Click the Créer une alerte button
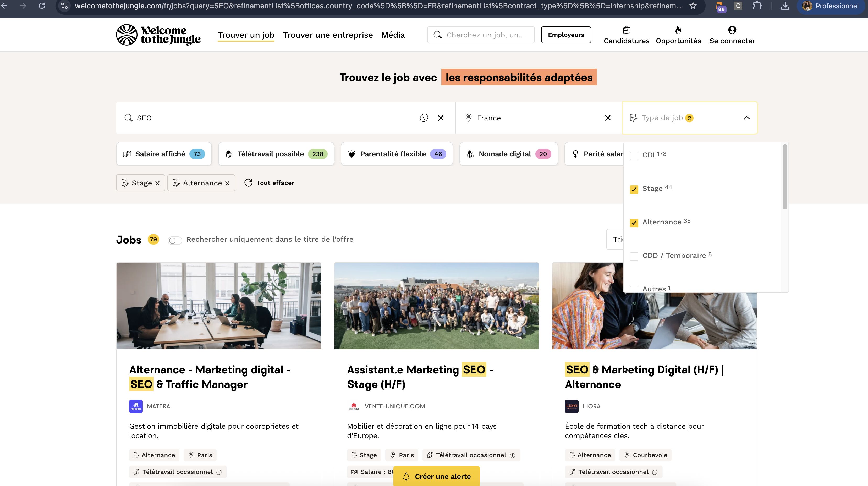The image size is (868, 486). (436, 476)
